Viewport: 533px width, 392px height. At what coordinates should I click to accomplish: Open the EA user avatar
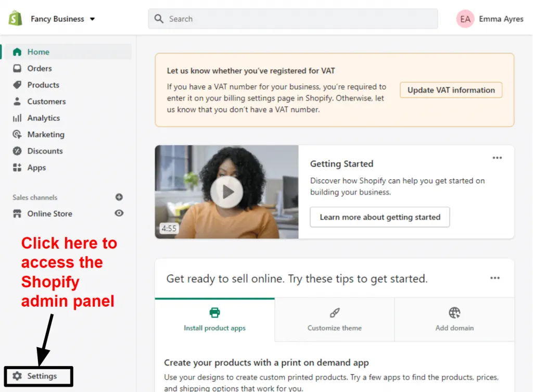click(x=465, y=19)
